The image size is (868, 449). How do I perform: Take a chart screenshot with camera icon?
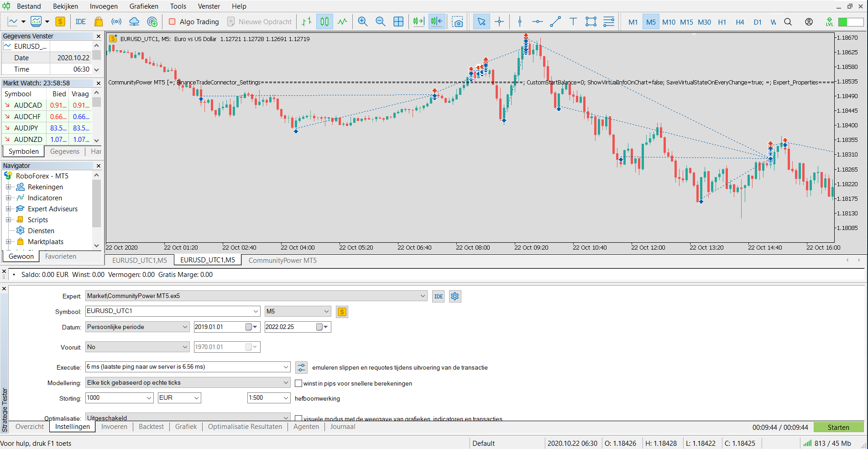(x=457, y=21)
